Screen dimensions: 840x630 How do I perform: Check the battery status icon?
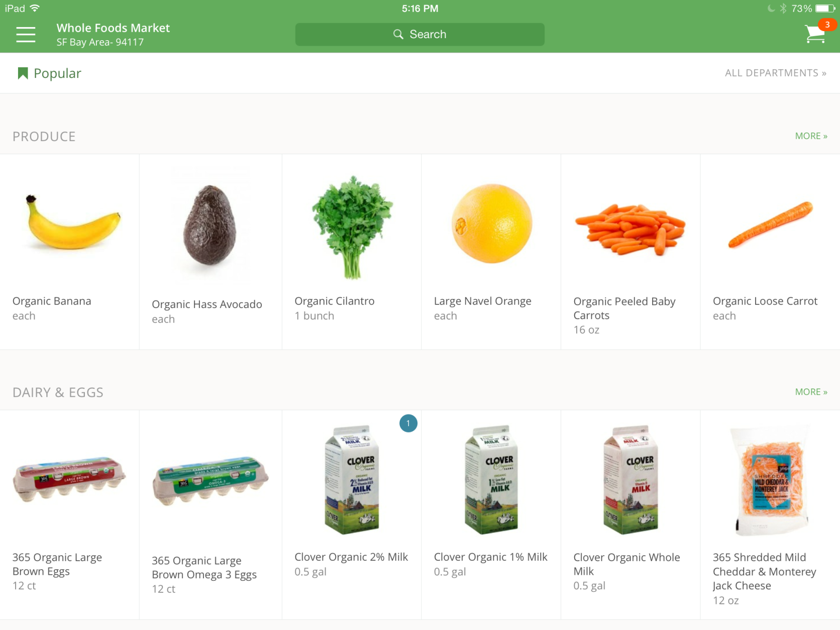(x=825, y=9)
